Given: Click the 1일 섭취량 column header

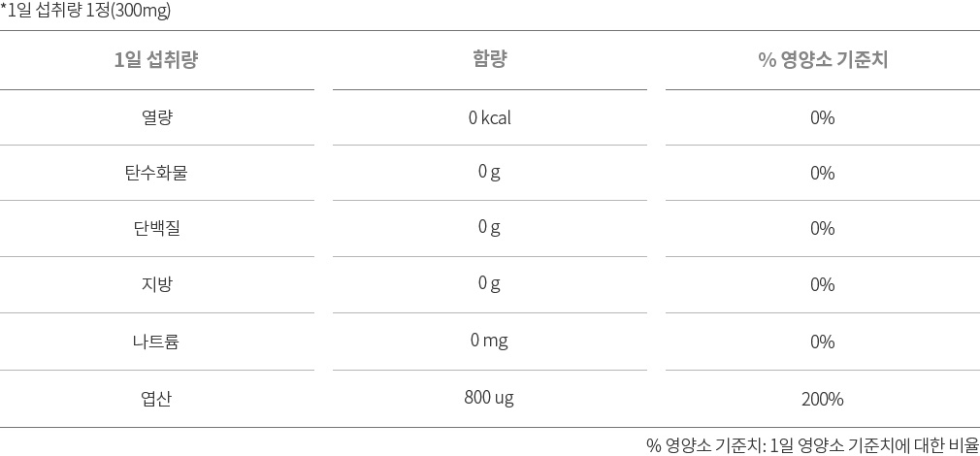Looking at the screenshot, I should [156, 60].
